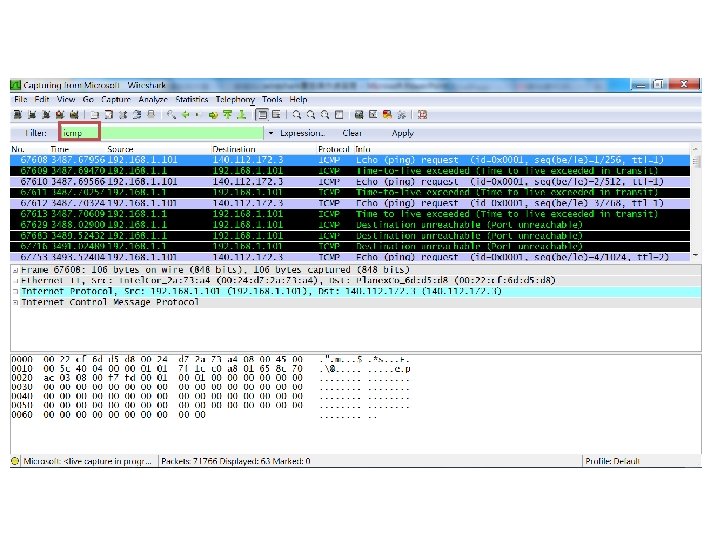Open the Statistics menu
This screenshot has width=720, height=540.
192,100
